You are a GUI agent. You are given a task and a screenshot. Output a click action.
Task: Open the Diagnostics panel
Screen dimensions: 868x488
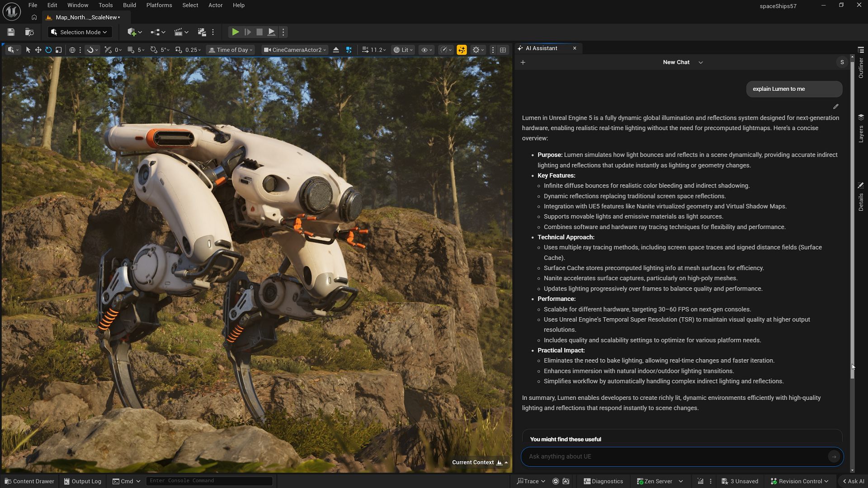(x=603, y=481)
